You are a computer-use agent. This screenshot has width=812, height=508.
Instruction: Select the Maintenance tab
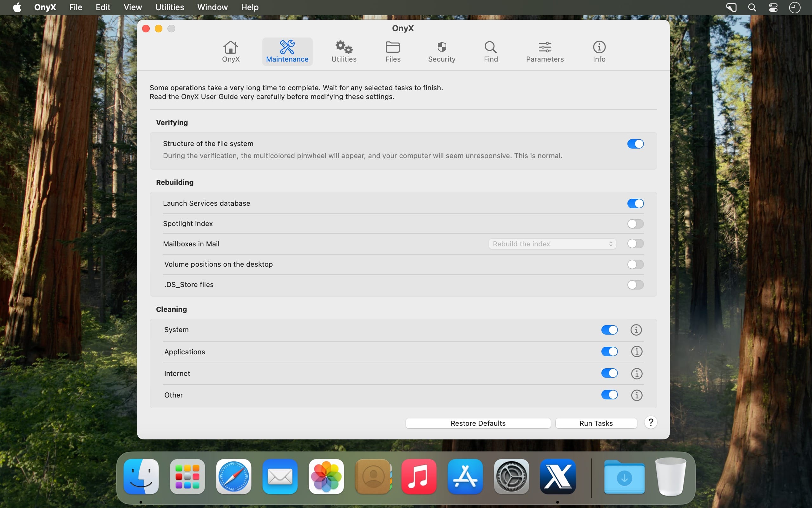pyautogui.click(x=287, y=52)
